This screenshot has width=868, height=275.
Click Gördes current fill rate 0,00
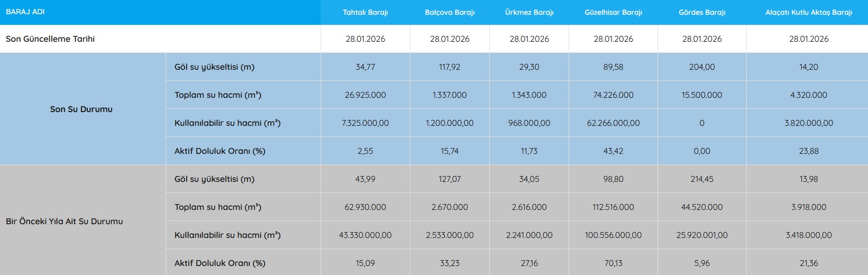click(x=702, y=151)
